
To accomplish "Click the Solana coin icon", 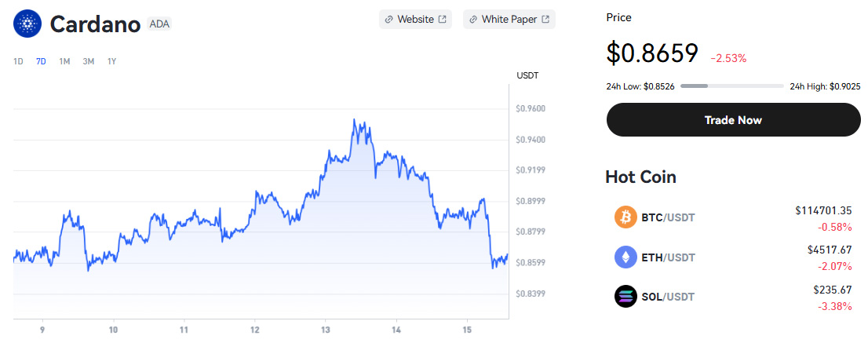I will click(625, 297).
